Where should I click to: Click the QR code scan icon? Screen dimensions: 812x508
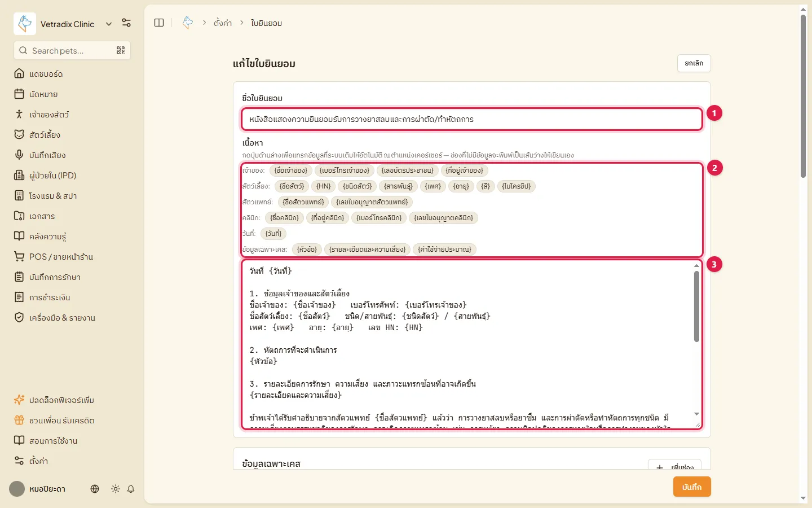coord(121,50)
